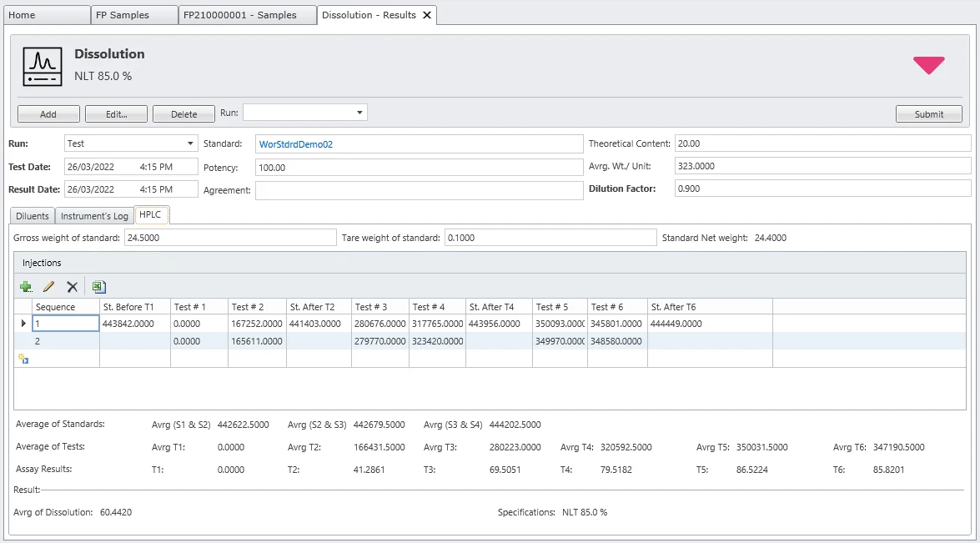Open the toolbar Run dropdown next to Delete
Viewport: 980px width, 543px height.
[x=359, y=113]
